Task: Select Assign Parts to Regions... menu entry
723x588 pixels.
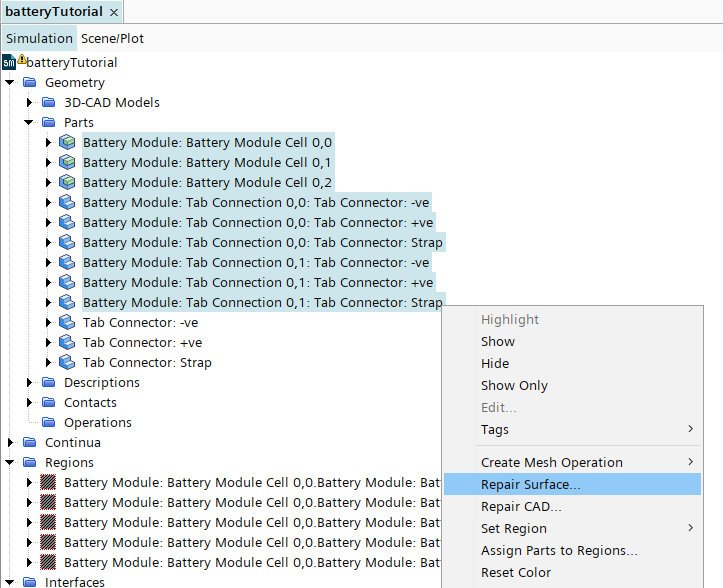Action: pyautogui.click(x=559, y=550)
